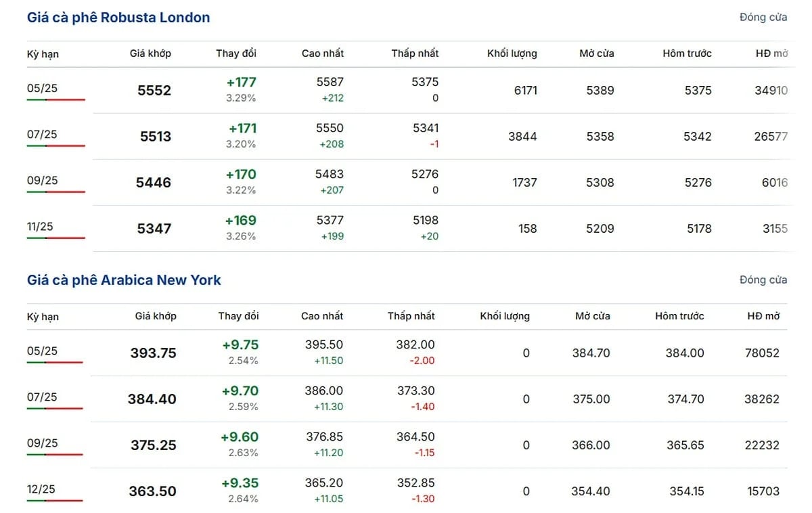Click Arabica open interest 78052
The image size is (812, 513).
click(763, 353)
